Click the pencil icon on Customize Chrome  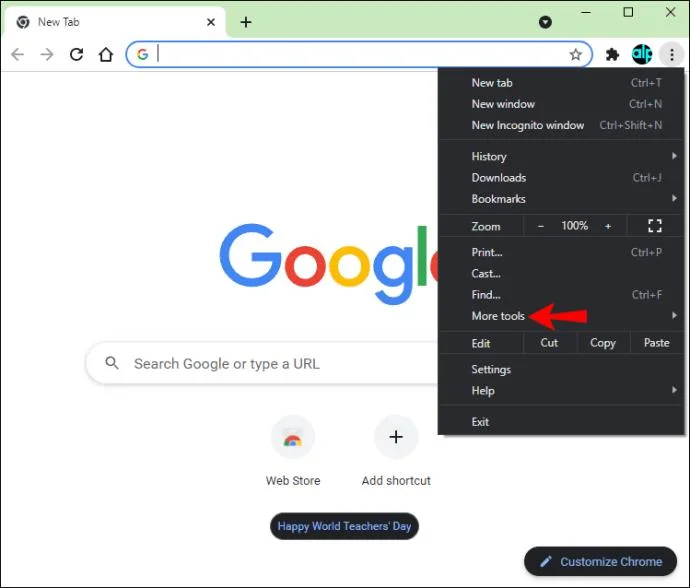coord(546,562)
